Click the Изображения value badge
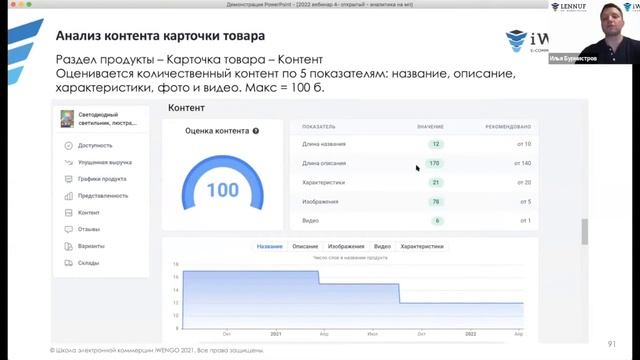This screenshot has height=360, width=640. click(436, 202)
